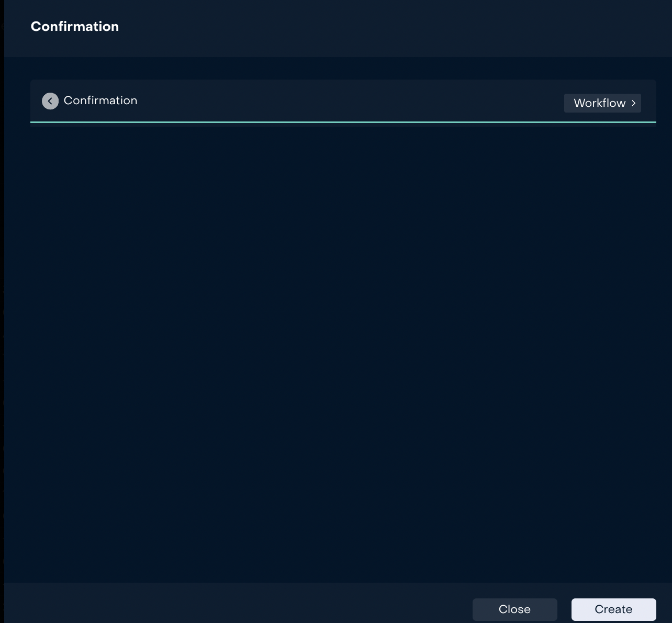Advance to next step via Workflow arrow
672x623 pixels.
point(633,103)
